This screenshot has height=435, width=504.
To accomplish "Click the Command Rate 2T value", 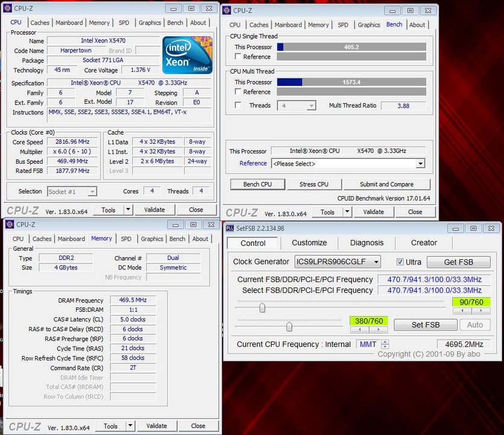I will [x=133, y=367].
